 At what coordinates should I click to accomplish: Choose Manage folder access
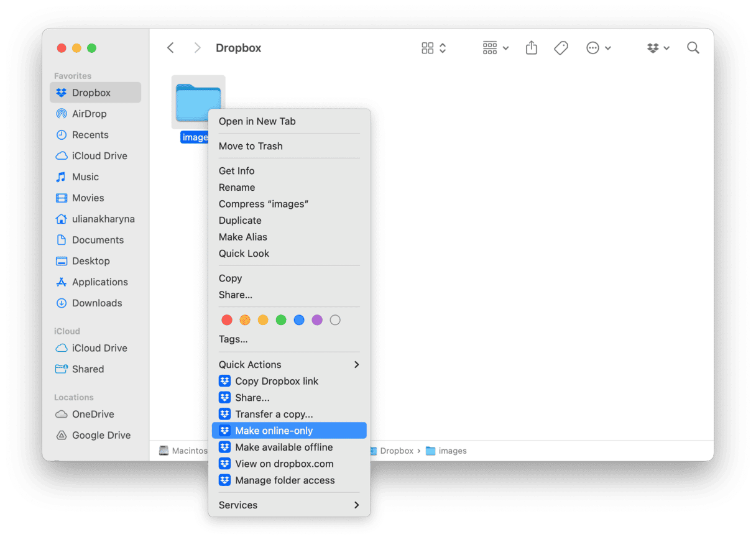289,480
